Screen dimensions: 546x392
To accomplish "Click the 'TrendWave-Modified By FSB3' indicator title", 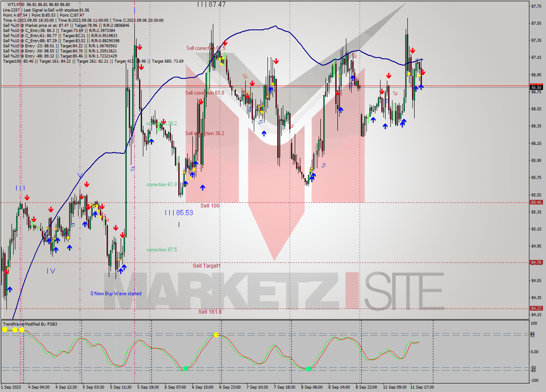I will [x=30, y=324].
